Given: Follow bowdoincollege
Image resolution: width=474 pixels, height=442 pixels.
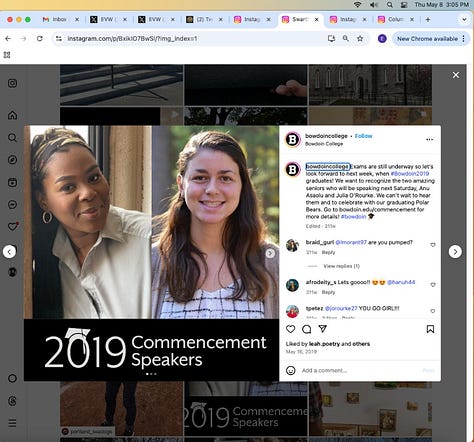Looking at the screenshot, I should (x=363, y=136).
